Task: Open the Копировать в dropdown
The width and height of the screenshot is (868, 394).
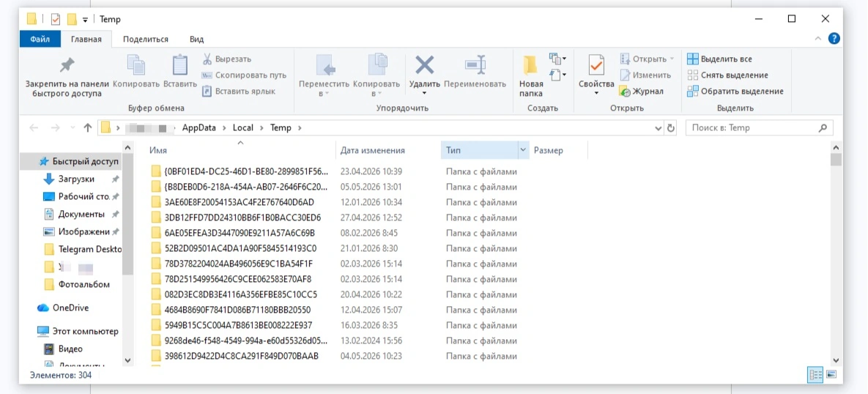Action: click(x=376, y=94)
